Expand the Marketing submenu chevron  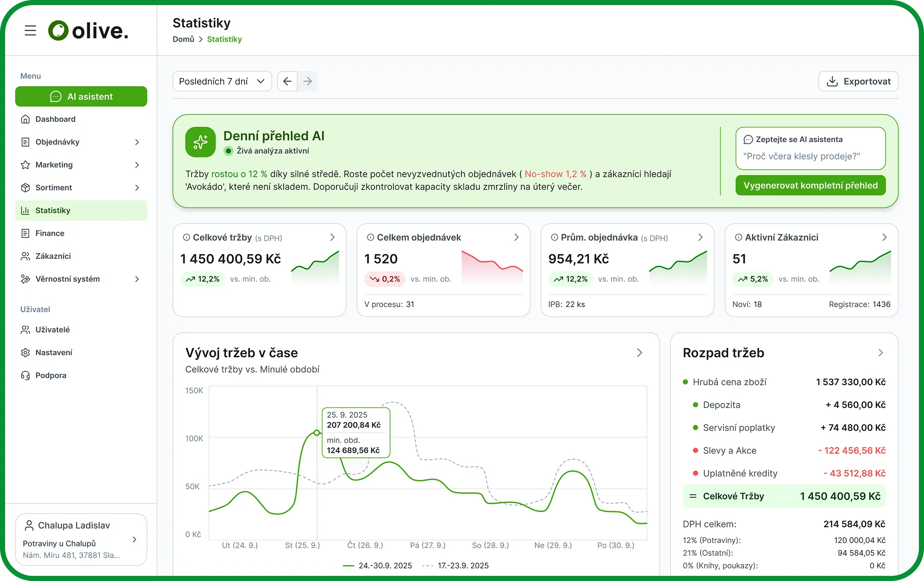[x=137, y=165]
